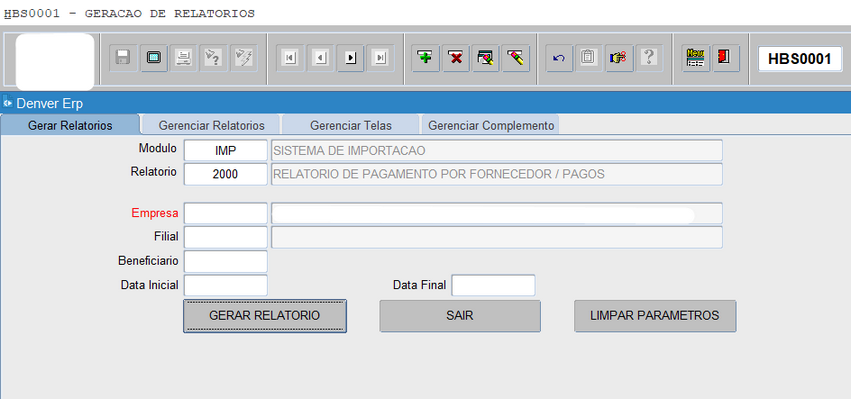This screenshot has width=851, height=399.
Task: Click the red Empresa label
Action: [x=155, y=213]
